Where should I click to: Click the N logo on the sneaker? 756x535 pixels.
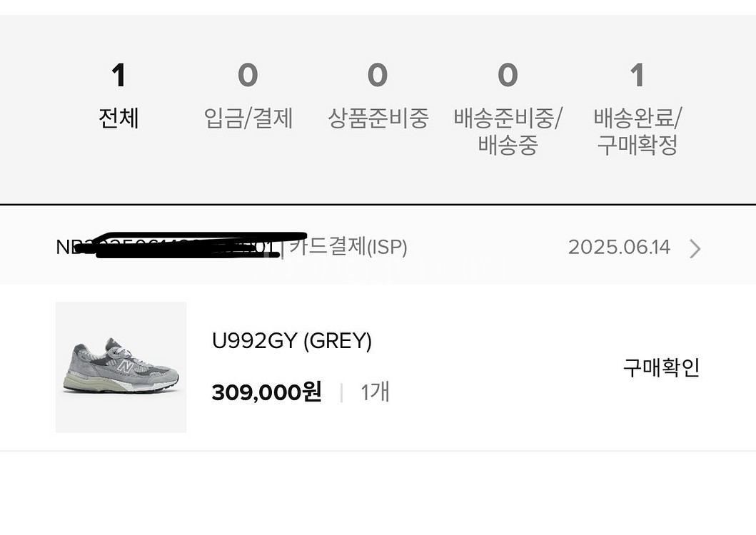click(126, 368)
